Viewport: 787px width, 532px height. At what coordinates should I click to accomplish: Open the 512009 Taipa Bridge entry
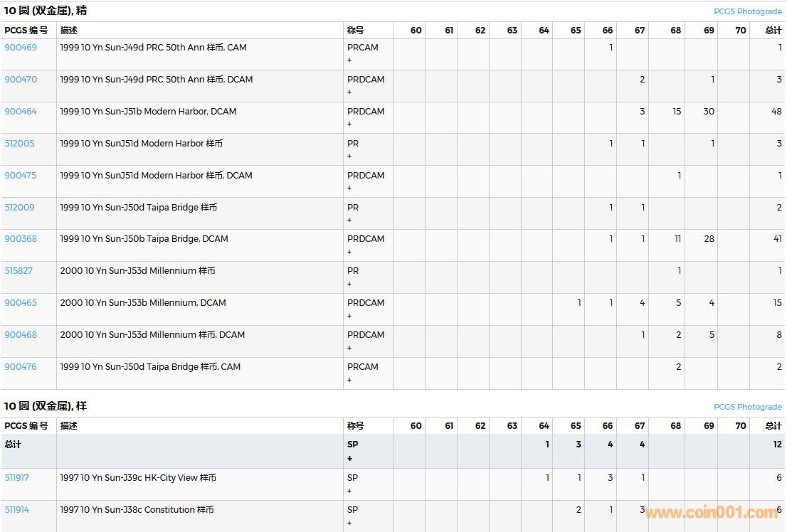(x=19, y=208)
